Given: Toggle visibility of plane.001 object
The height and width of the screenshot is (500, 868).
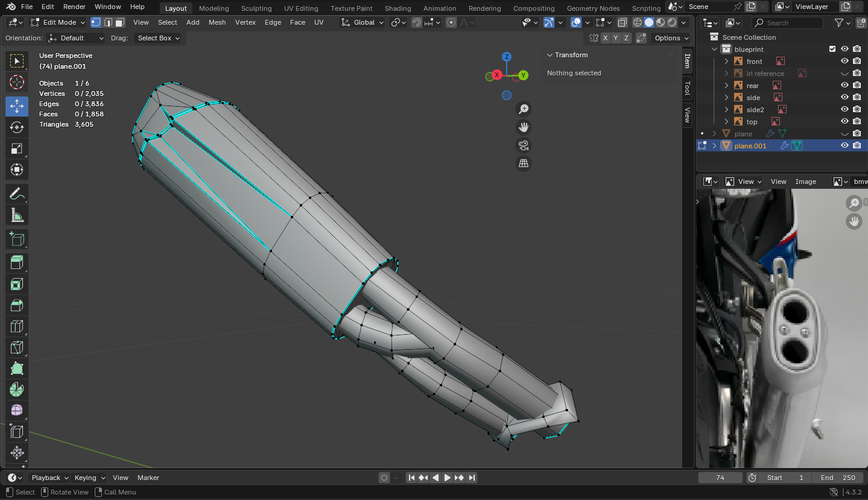Looking at the screenshot, I should tap(844, 146).
